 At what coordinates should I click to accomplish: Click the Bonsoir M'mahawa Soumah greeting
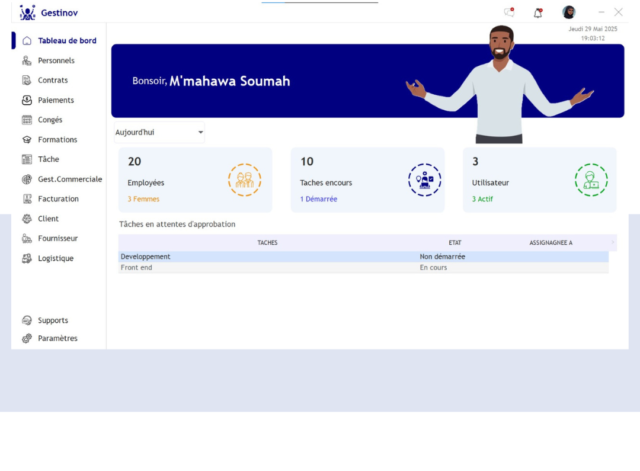(211, 81)
